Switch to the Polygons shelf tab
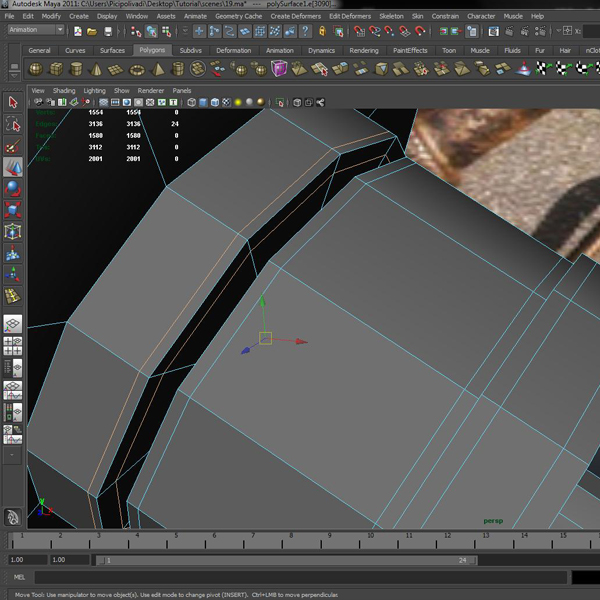Screen dimensions: 600x600 click(152, 50)
